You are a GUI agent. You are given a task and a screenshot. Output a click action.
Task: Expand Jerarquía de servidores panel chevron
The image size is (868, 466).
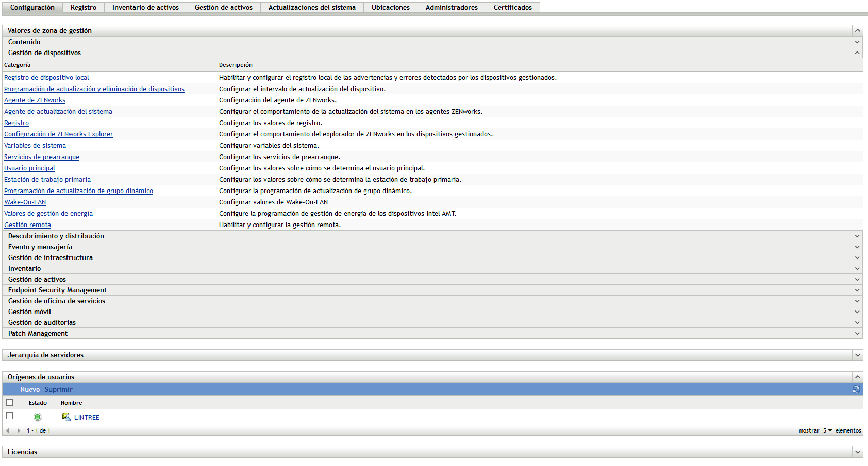coord(857,355)
